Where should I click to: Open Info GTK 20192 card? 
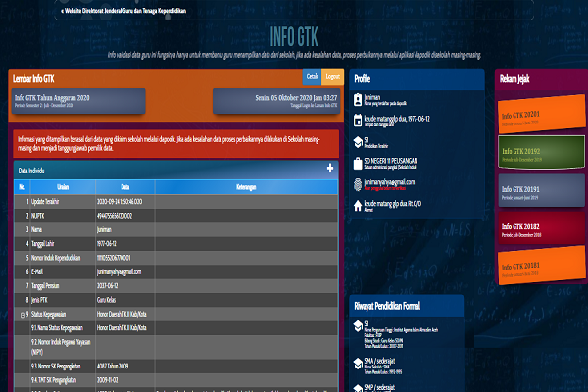542,152
